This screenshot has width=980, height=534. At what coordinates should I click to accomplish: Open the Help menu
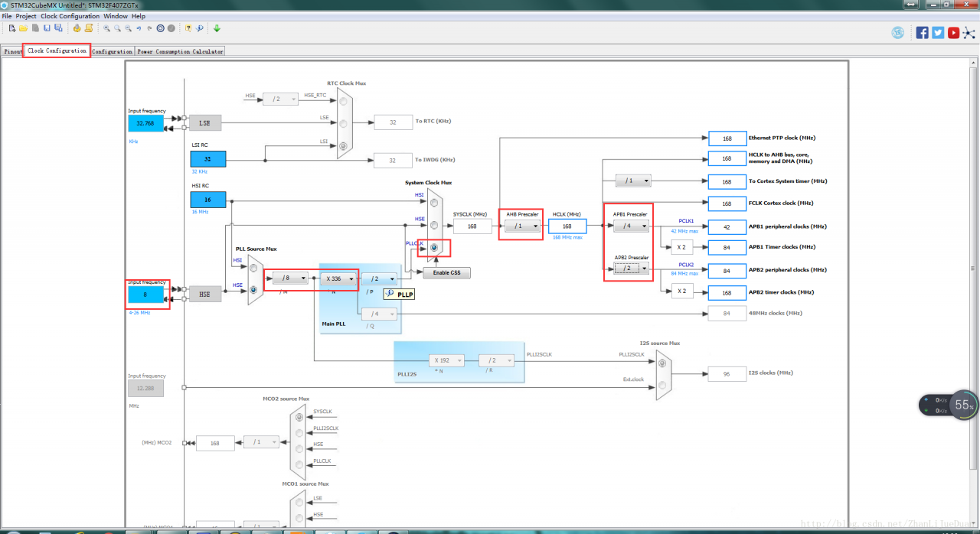pyautogui.click(x=139, y=16)
